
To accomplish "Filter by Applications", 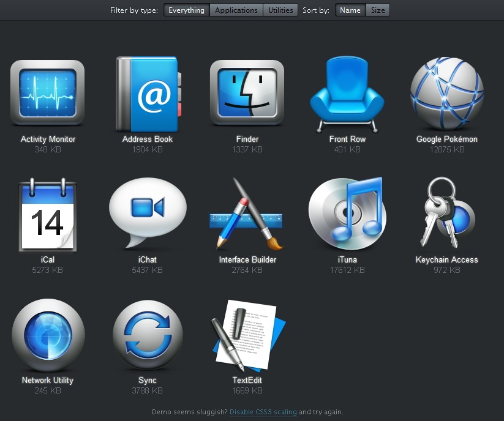I will point(236,10).
